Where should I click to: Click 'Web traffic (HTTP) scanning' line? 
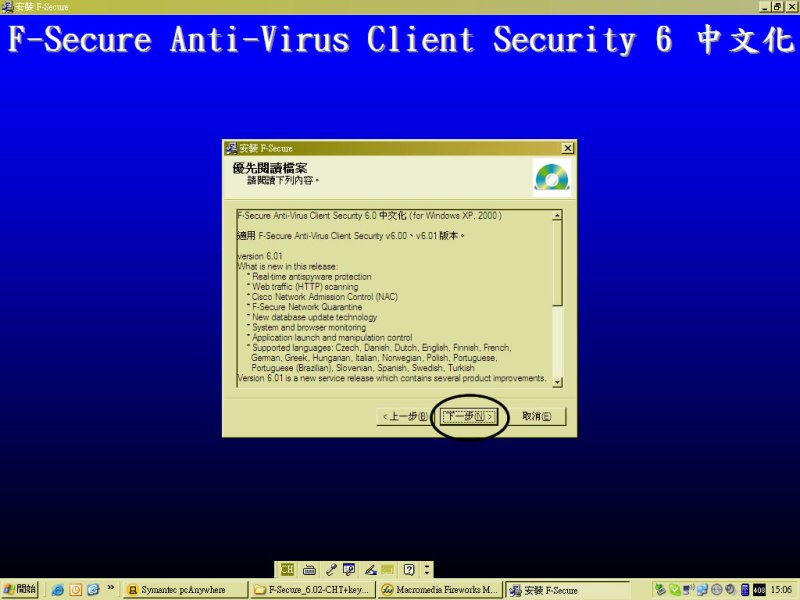click(305, 287)
